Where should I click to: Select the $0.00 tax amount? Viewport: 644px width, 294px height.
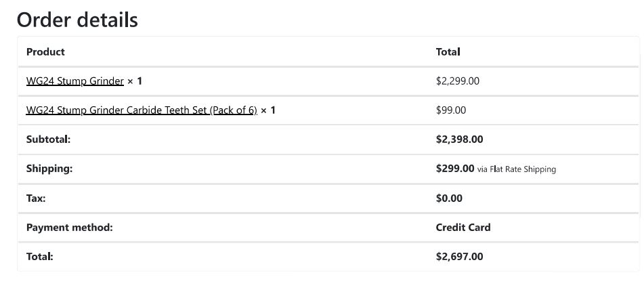coord(449,198)
